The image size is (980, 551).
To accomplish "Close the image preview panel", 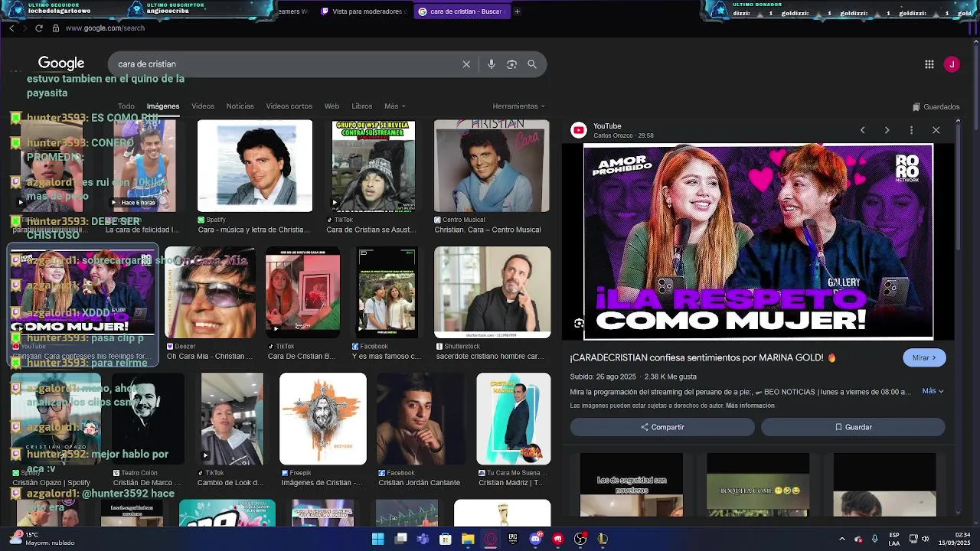I will click(936, 130).
